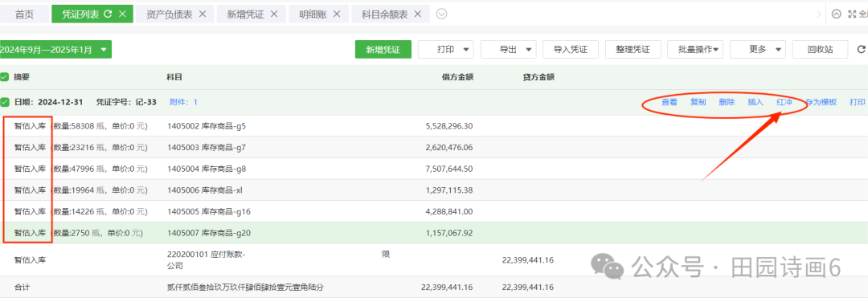Close the 资产负债表 tab

pyautogui.click(x=203, y=14)
